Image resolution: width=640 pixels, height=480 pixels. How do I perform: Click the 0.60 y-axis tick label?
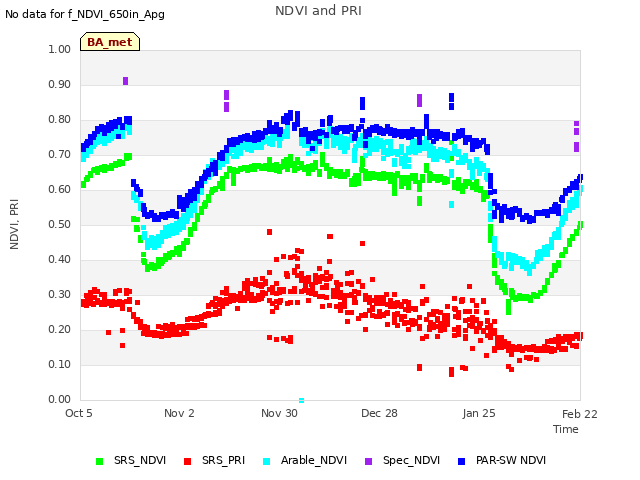tap(60, 189)
